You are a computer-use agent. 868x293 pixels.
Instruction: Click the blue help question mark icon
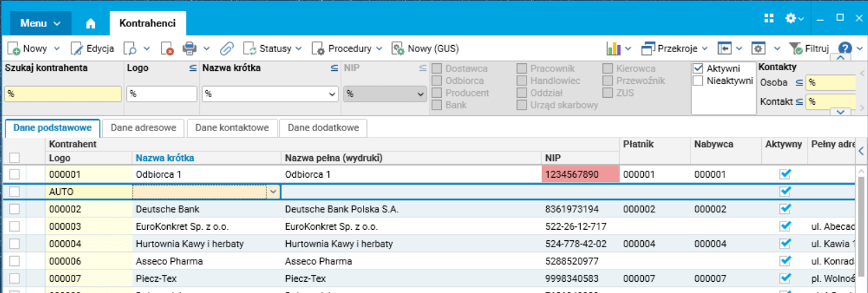click(844, 49)
